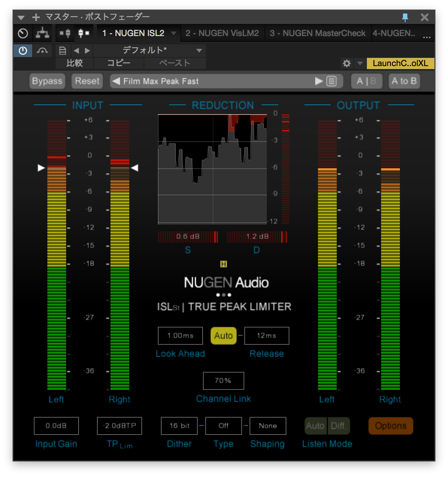The width and height of the screenshot is (448, 477).
Task: Click the right input threshold arrow marker
Action: coord(134,168)
